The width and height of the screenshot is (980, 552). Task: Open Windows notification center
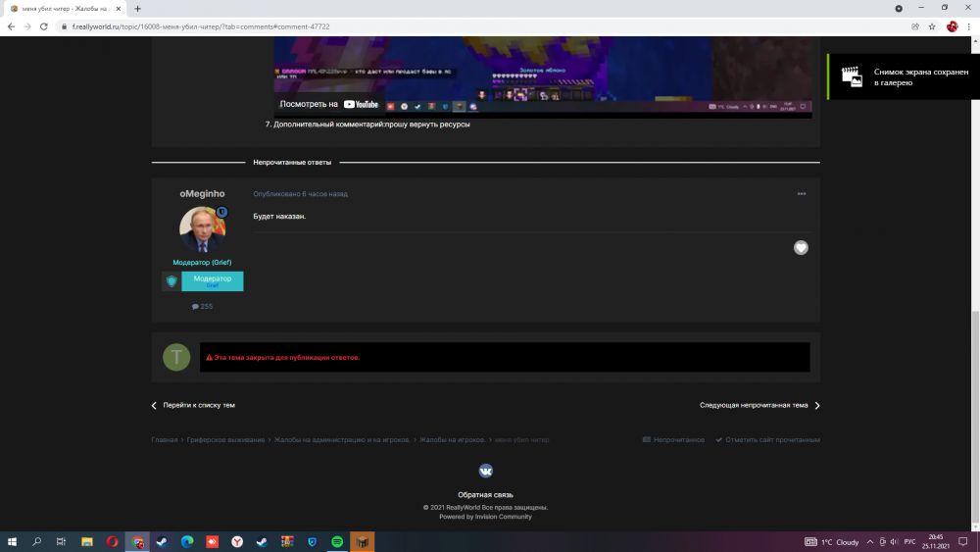pos(963,542)
